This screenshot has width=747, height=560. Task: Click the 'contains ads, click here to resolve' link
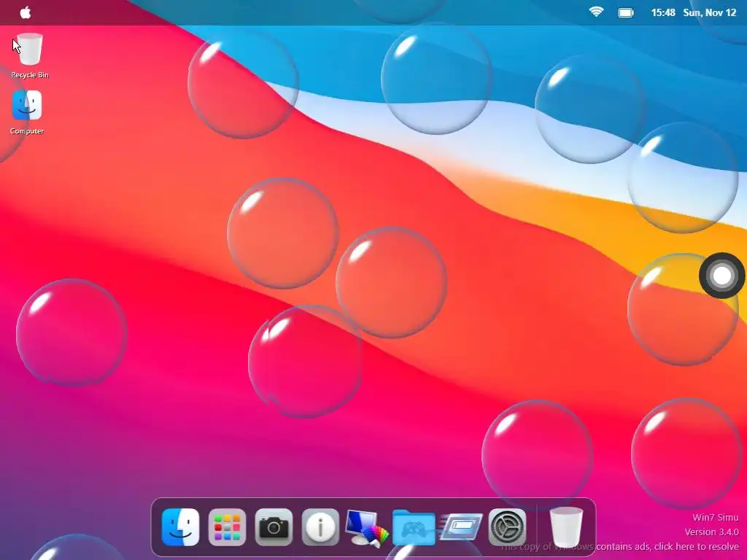click(x=667, y=547)
